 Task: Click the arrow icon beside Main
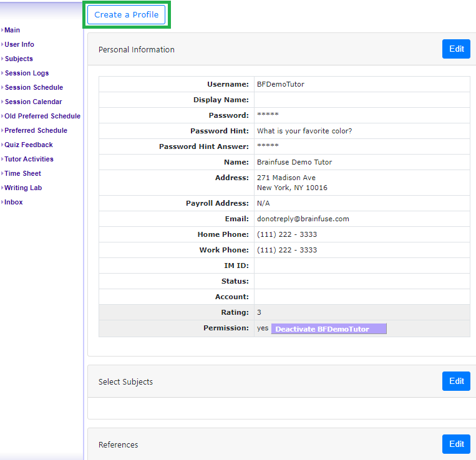pos(2,30)
